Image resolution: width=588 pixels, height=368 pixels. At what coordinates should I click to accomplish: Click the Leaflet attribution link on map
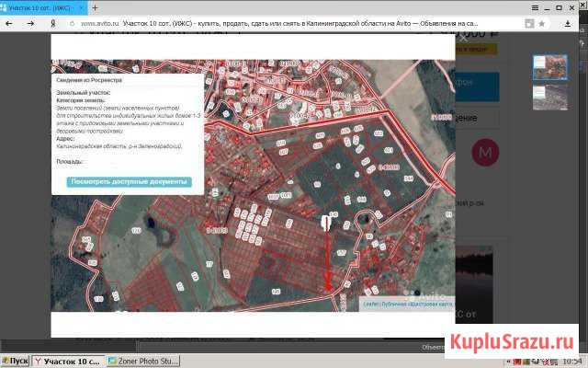click(x=370, y=303)
